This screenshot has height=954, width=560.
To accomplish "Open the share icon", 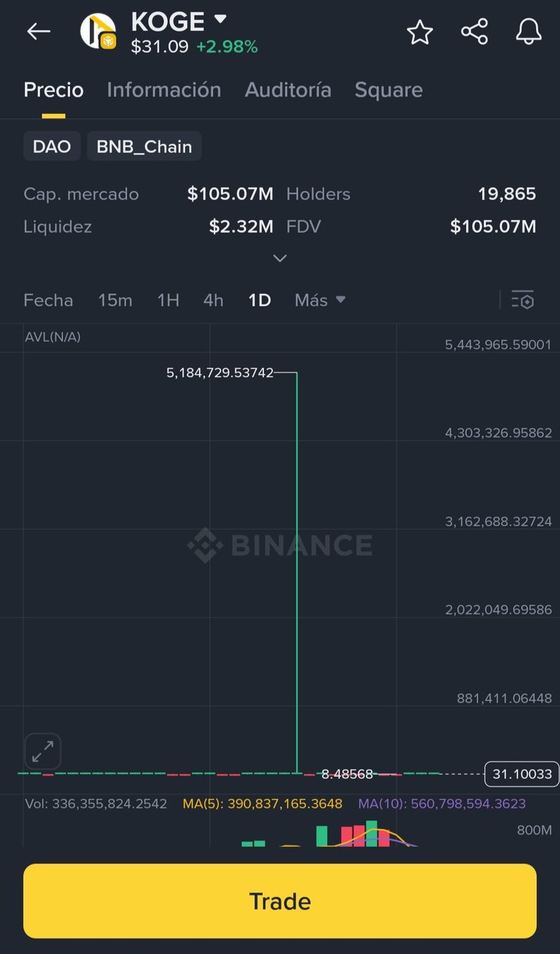I will coord(474,31).
